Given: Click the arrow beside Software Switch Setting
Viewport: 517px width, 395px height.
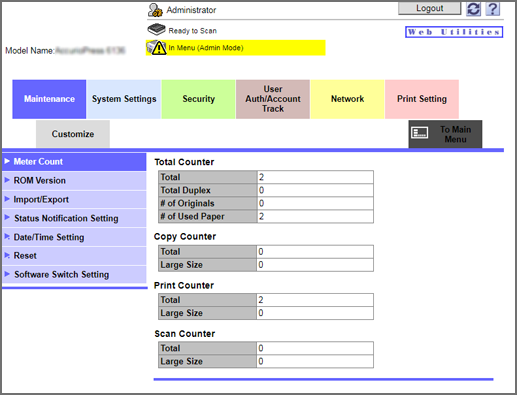Looking at the screenshot, I should [7, 274].
